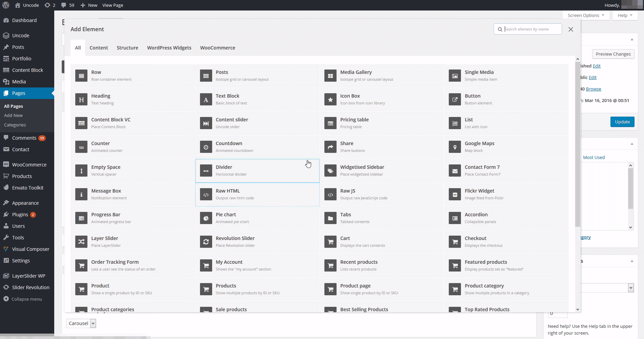Open the New content admin bar menu
This screenshot has width=644, height=339.
pyautogui.click(x=89, y=5)
